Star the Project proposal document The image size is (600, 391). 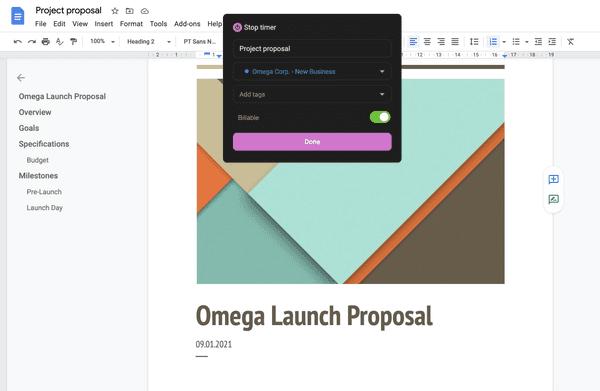coord(115,11)
